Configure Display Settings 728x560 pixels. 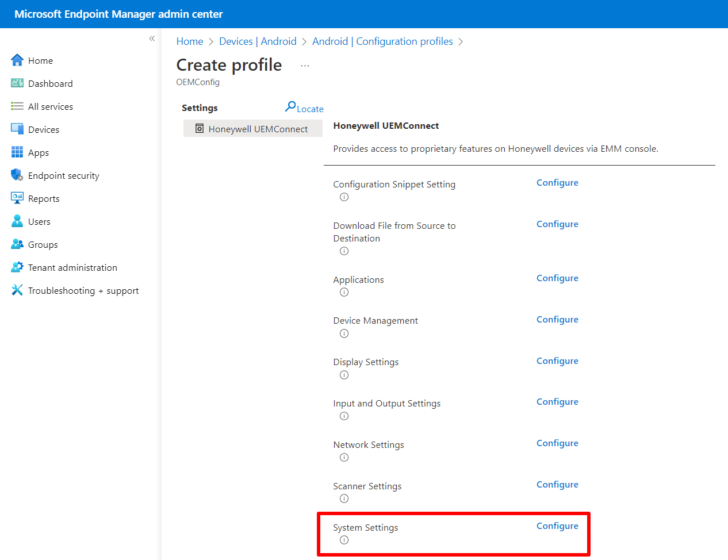tap(557, 361)
